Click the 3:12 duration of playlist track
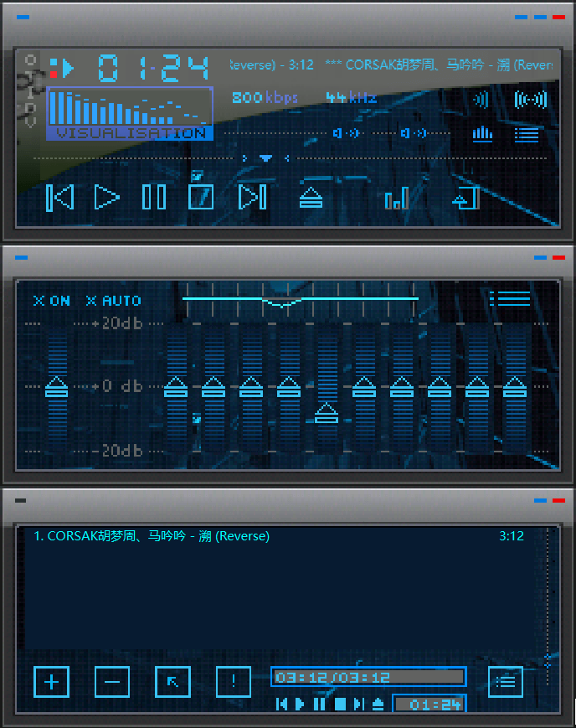 (x=512, y=536)
